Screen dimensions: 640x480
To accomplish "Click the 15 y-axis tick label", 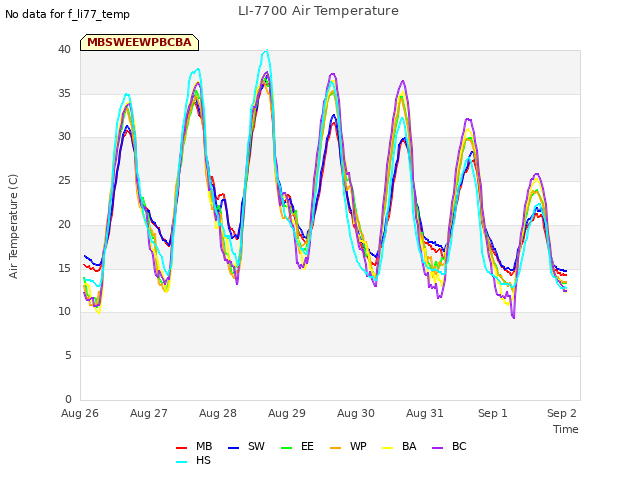I will click(64, 268).
